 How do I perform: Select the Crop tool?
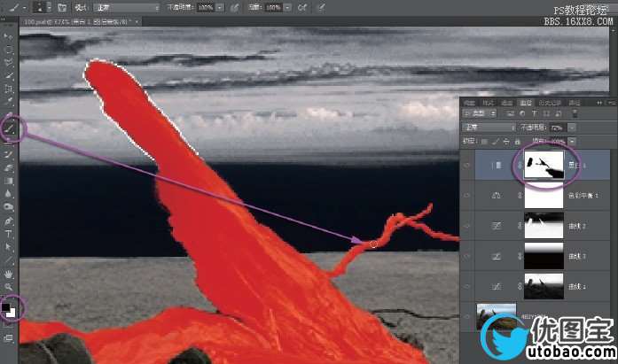[8, 89]
